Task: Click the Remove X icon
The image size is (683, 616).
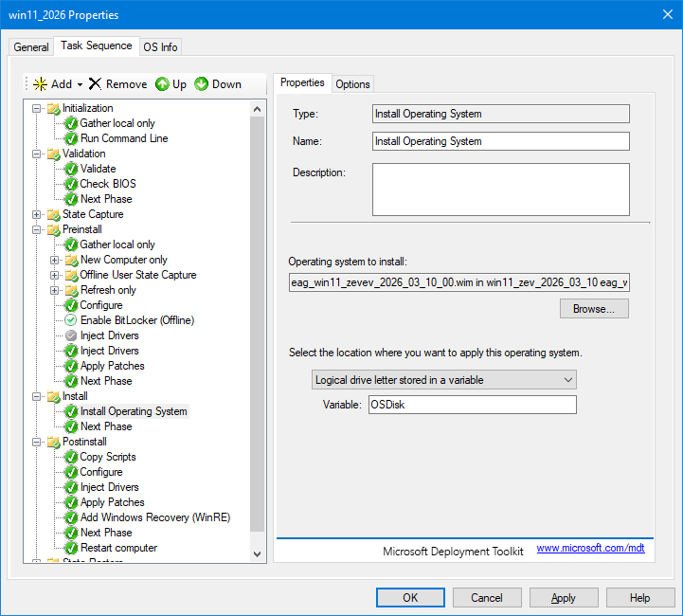Action: point(95,84)
